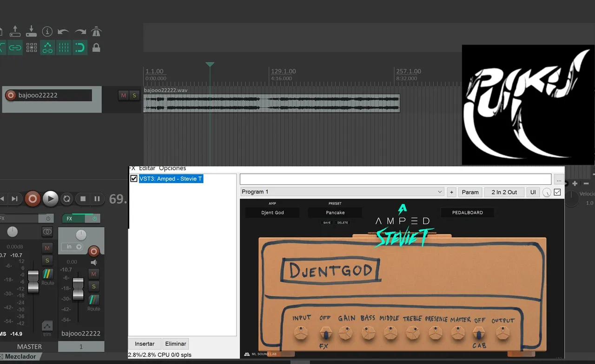
Task: Toggle the magnet snap icon
Action: 80,47
